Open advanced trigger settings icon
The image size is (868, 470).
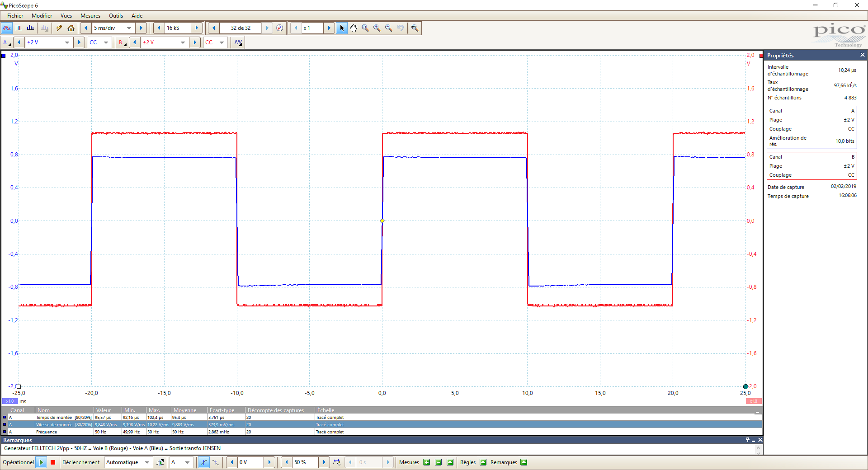[160, 462]
